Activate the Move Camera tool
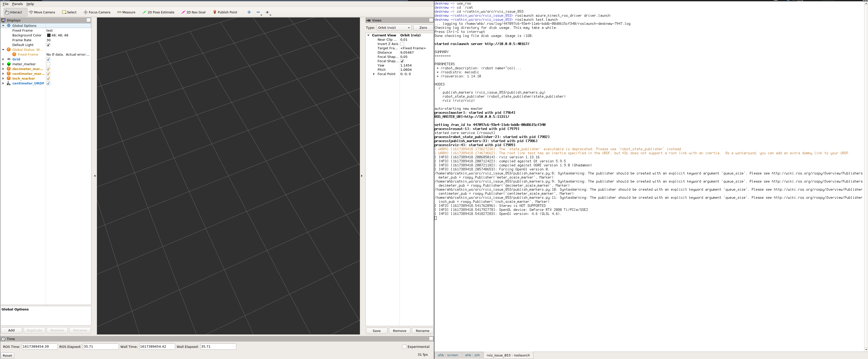 [42, 12]
